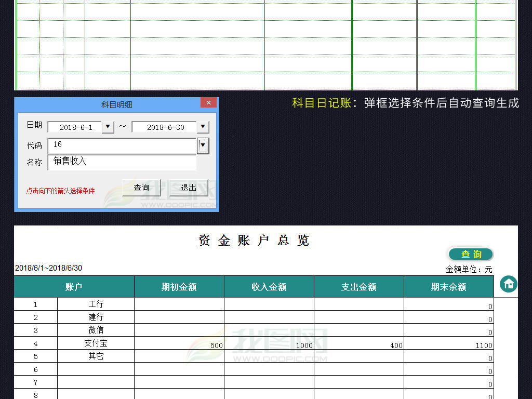Click the 期初金额 column header
This screenshot has width=532, height=399.
pos(179,286)
